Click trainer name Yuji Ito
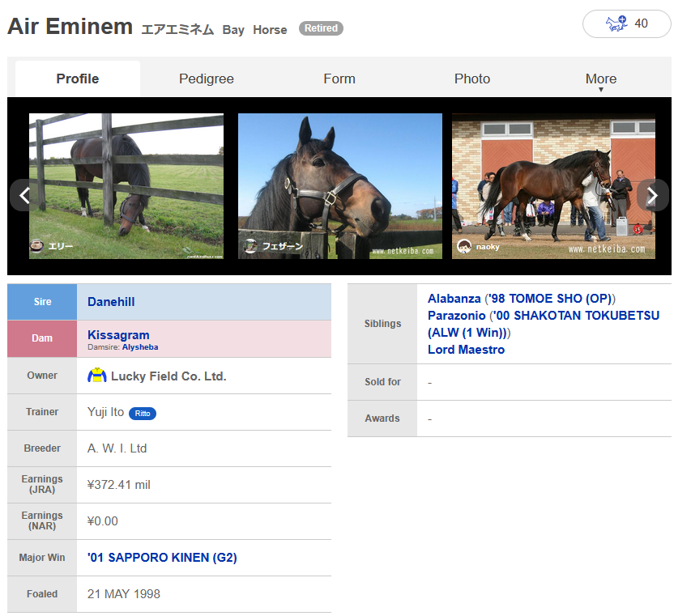Image resolution: width=691 pixels, height=616 pixels. (x=106, y=412)
